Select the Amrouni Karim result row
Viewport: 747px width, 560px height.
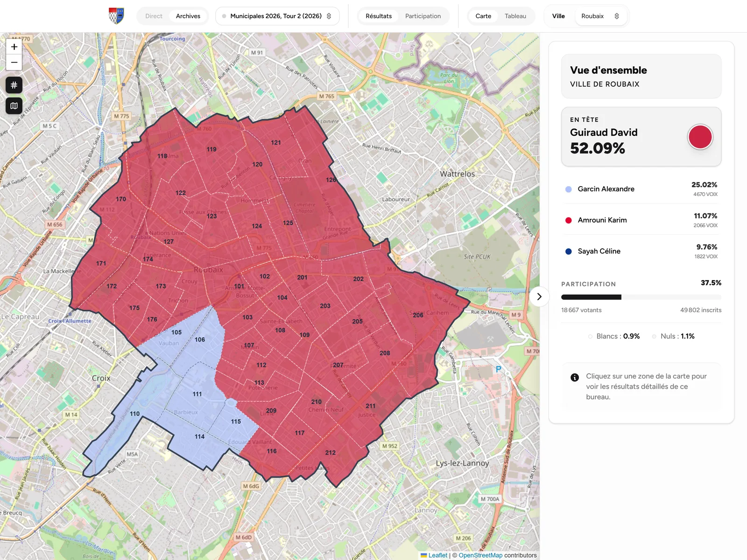coord(641,220)
